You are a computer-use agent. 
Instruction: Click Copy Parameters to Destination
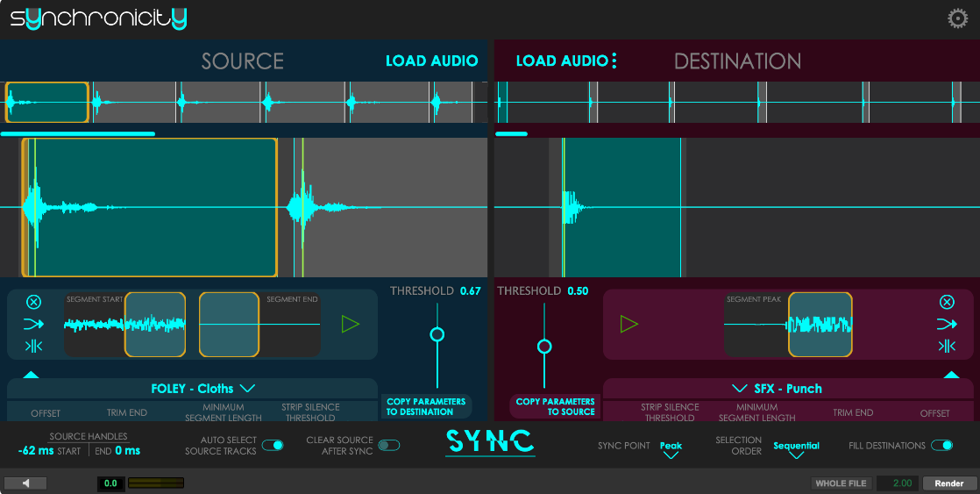click(x=426, y=406)
